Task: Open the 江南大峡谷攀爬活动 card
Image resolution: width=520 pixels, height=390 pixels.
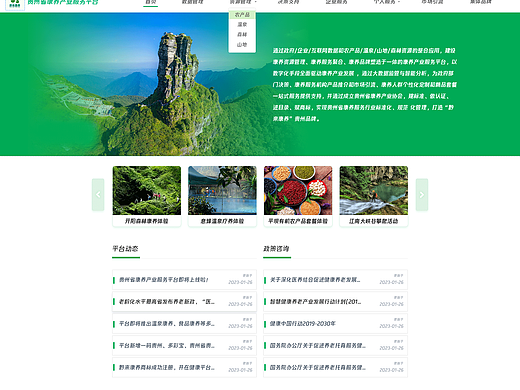Action: point(374,196)
